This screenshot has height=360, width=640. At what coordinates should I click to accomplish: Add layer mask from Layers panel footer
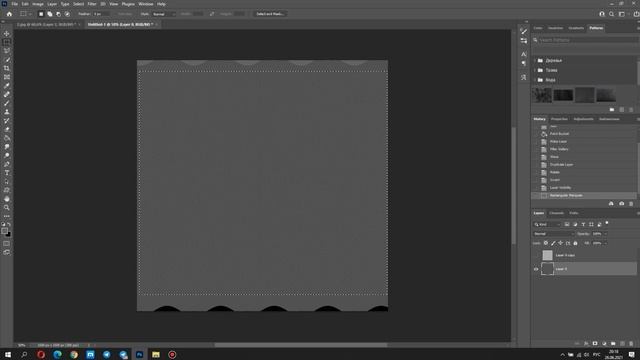click(x=595, y=344)
